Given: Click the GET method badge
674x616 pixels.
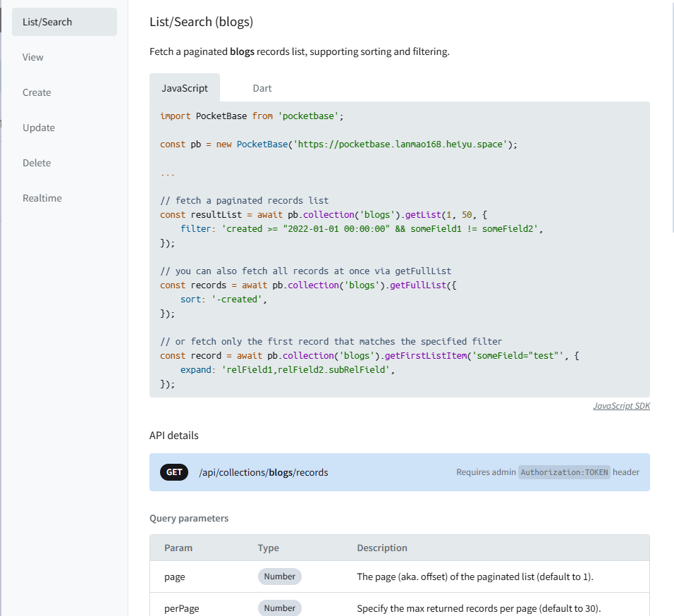Looking at the screenshot, I should [174, 472].
